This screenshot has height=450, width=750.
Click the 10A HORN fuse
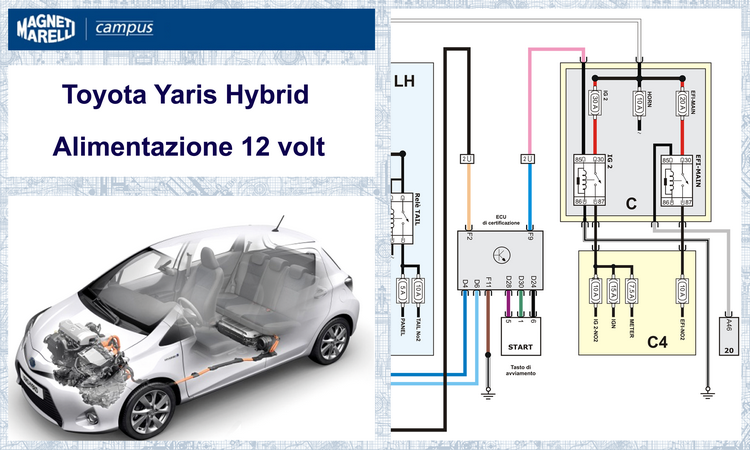pos(640,102)
